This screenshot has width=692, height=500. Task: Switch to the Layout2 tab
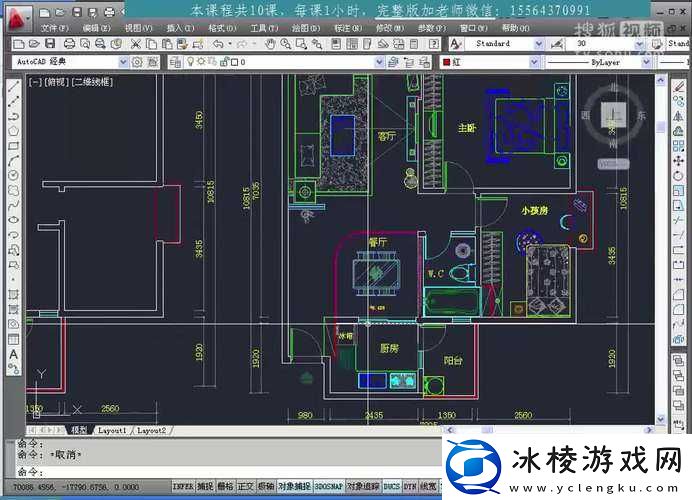[x=151, y=430]
